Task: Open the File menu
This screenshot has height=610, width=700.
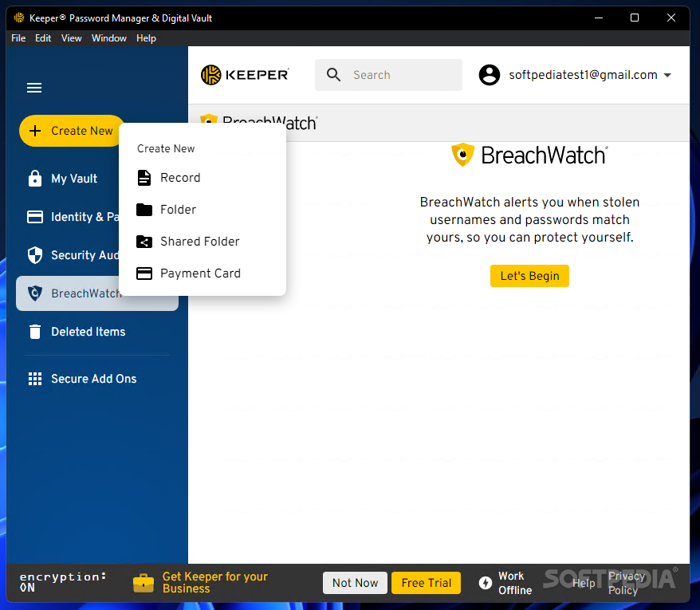Action: (18, 38)
